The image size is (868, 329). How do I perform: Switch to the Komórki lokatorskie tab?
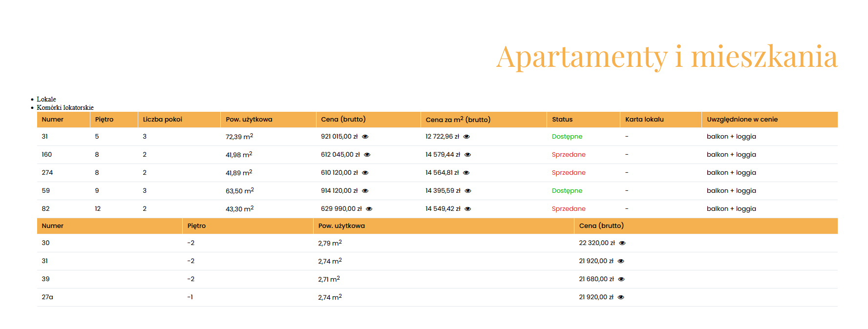65,107
